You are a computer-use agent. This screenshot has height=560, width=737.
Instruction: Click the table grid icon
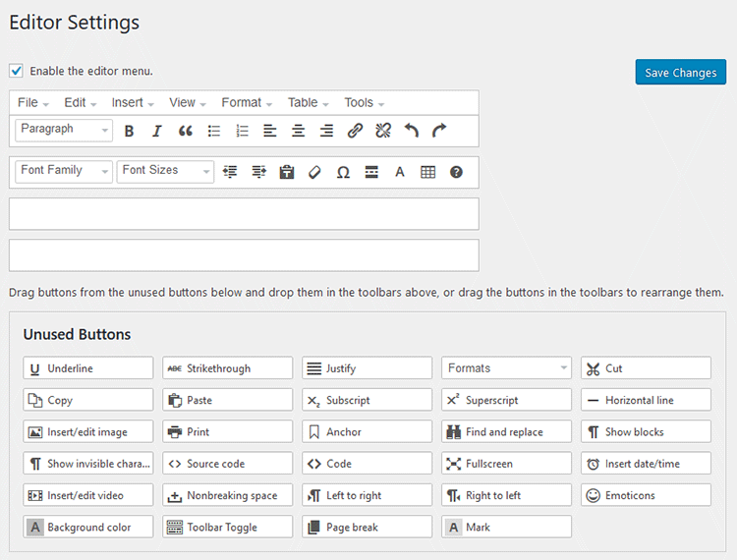pyautogui.click(x=427, y=172)
